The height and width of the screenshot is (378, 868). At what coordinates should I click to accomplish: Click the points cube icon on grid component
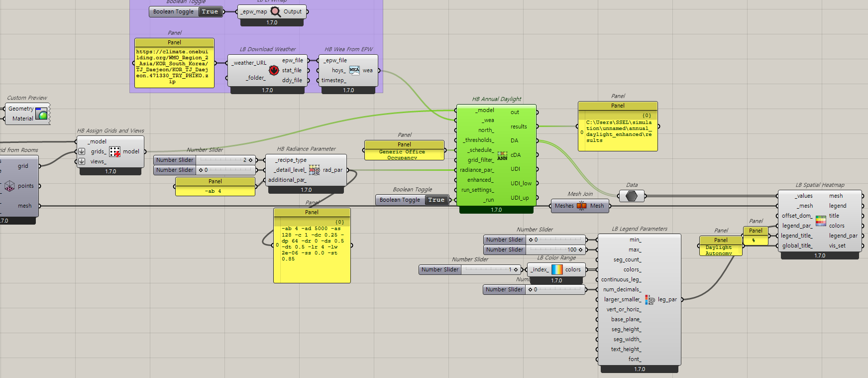(9, 186)
